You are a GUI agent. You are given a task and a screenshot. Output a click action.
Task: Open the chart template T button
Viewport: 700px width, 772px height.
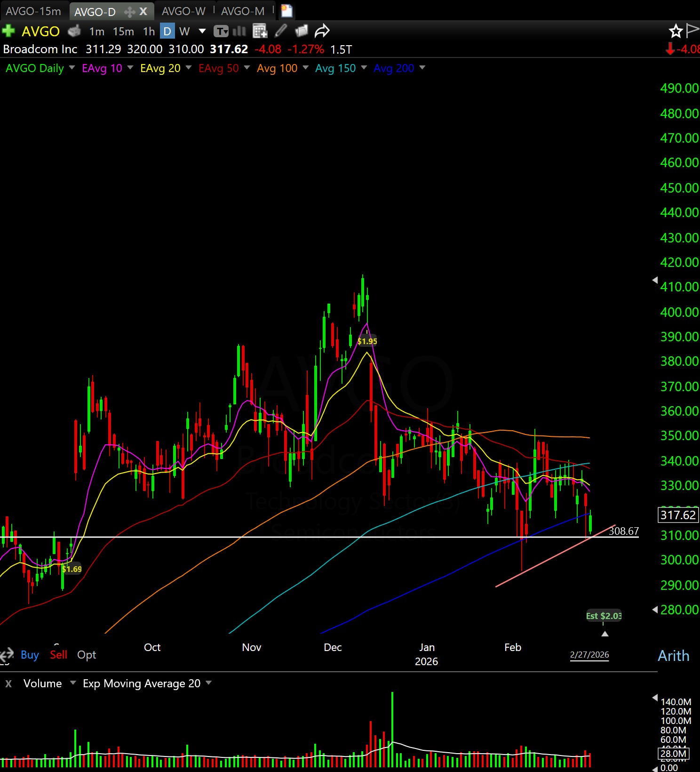[221, 32]
